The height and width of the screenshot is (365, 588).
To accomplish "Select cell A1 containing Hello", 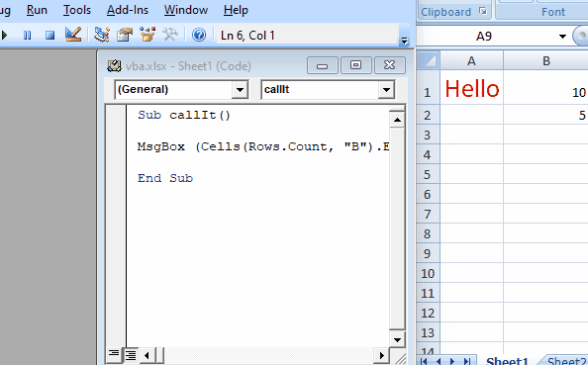I will point(472,87).
